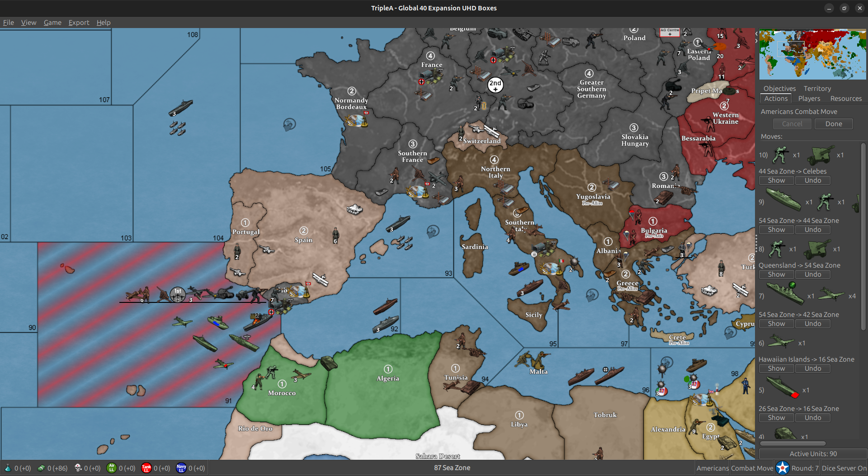Select the green Air LL icon
The height and width of the screenshot is (476, 868).
click(112, 468)
